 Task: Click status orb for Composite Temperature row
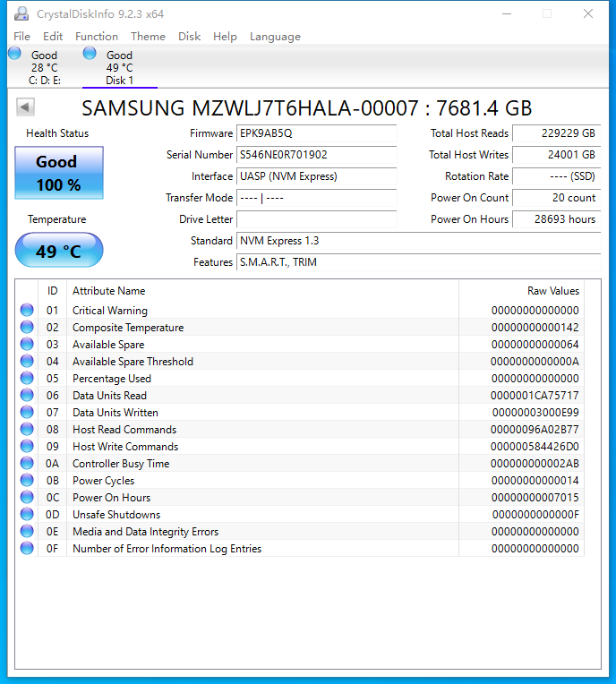pyautogui.click(x=27, y=327)
